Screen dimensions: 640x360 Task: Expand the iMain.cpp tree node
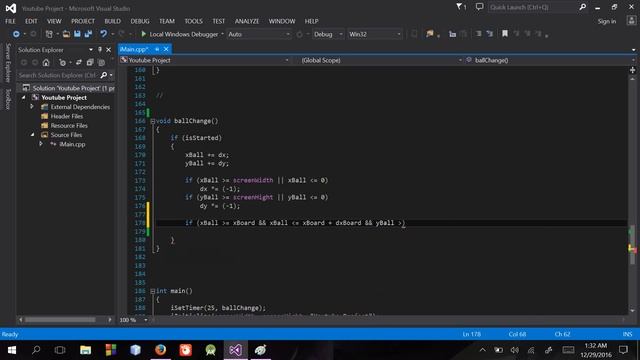[x=41, y=144]
